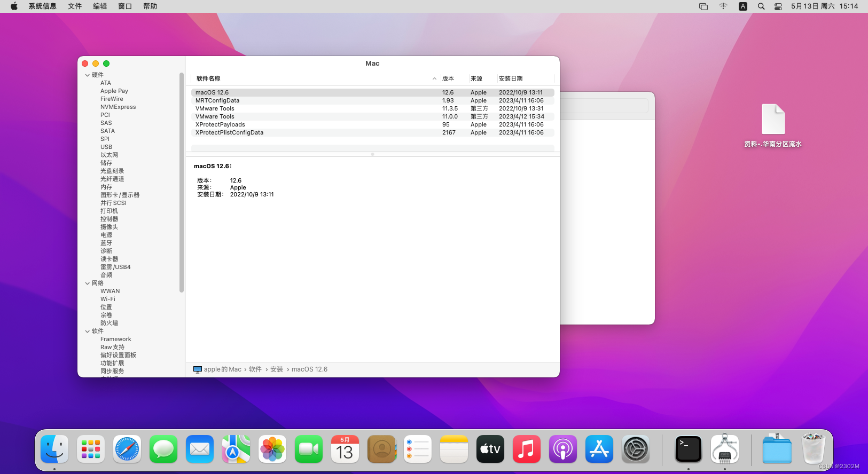Screen dimensions: 868x474
Task: Collapse the 网络 section in sidebar
Action: pos(88,283)
